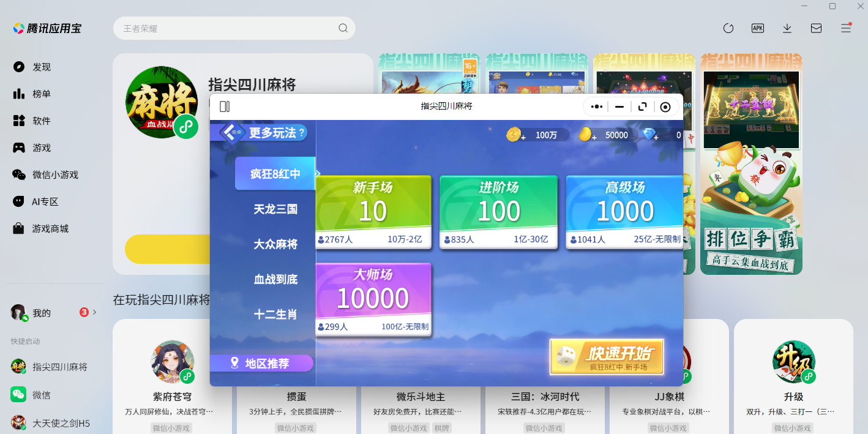The image size is (868, 434).
Task: Click the 排位争霸 promotional screenshot
Action: point(751,164)
